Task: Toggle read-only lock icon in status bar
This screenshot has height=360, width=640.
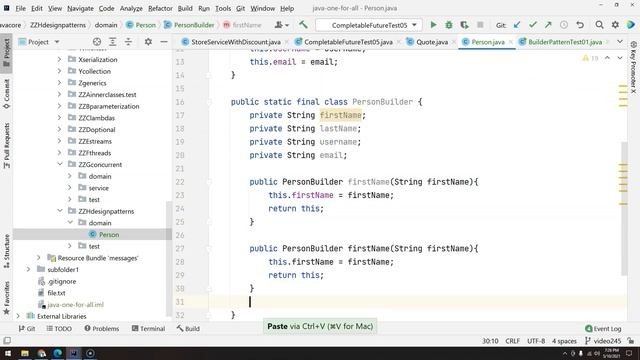Action: click(631, 341)
